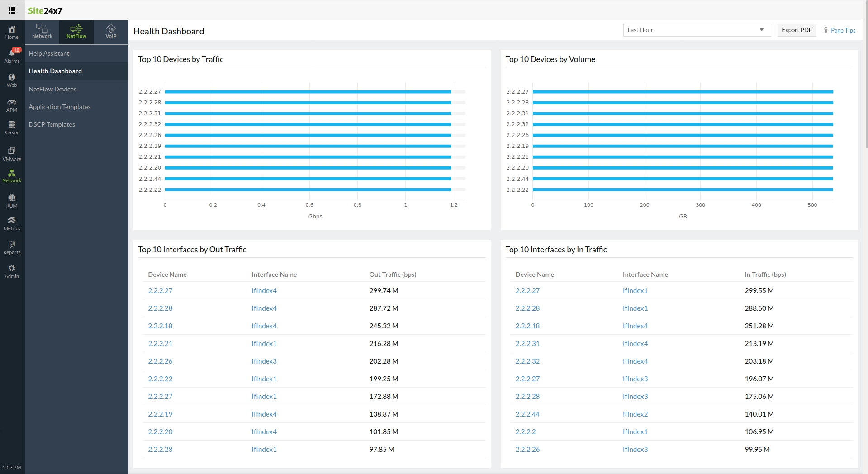
Task: Click the Home icon in sidebar
Action: point(12,32)
